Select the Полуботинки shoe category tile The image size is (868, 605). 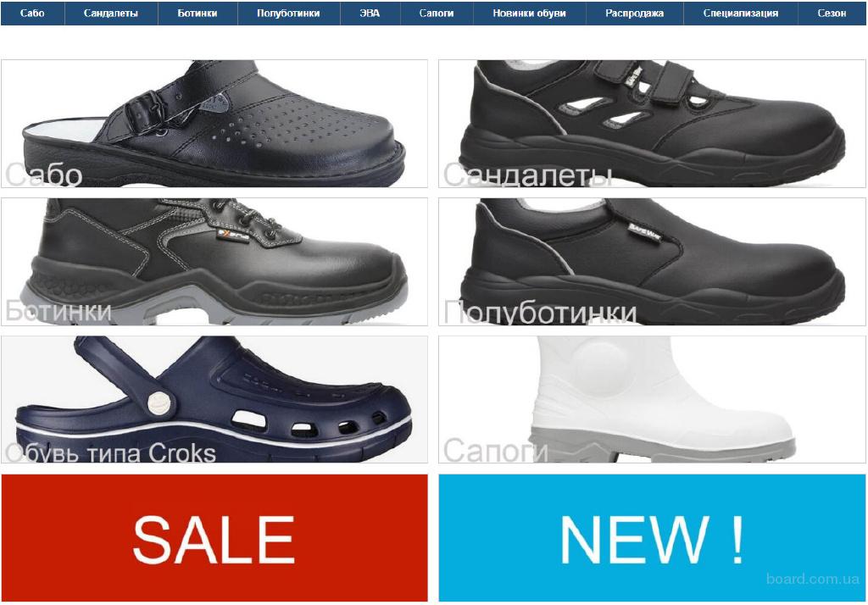tap(652, 261)
